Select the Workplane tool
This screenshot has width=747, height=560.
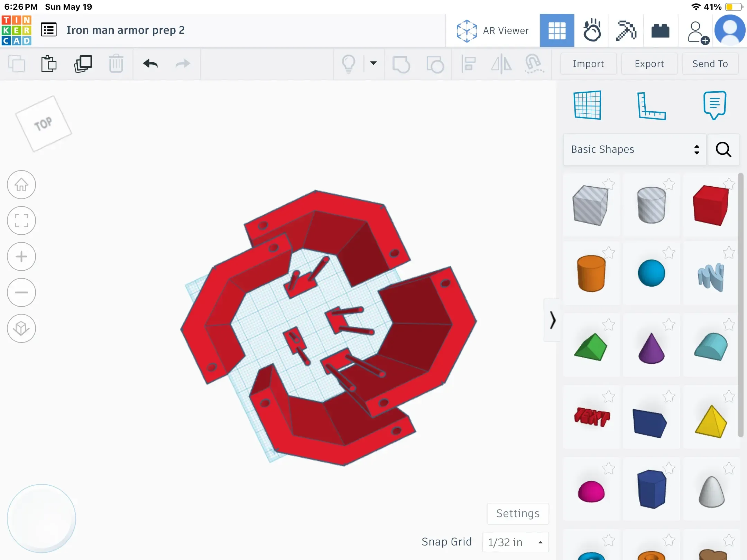(x=587, y=105)
